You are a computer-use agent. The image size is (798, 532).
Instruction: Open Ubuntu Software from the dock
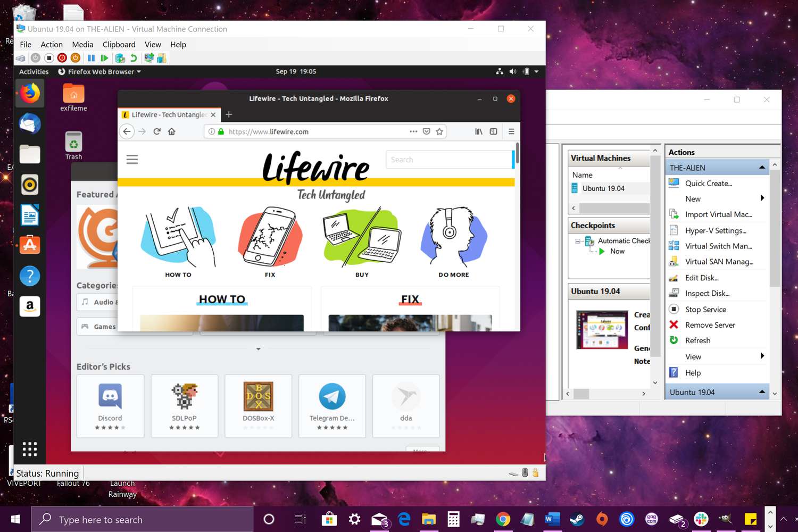point(30,245)
